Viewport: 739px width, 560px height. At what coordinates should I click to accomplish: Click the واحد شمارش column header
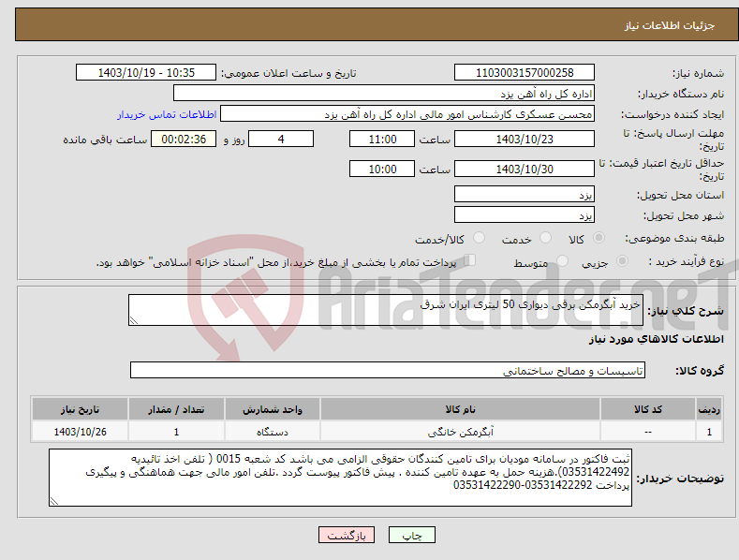[273, 409]
